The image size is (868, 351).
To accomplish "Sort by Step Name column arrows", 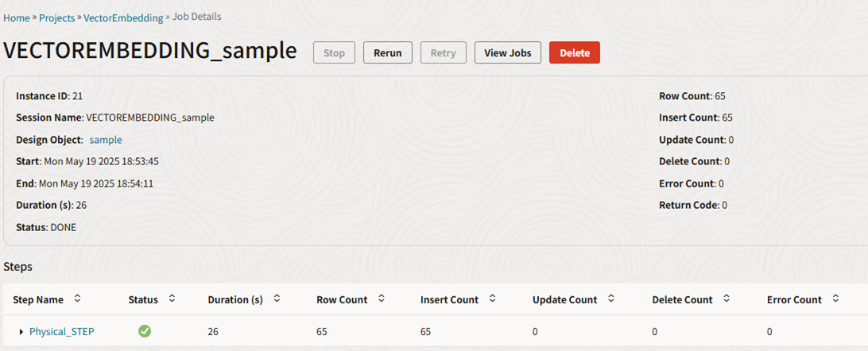I will pos(77,299).
